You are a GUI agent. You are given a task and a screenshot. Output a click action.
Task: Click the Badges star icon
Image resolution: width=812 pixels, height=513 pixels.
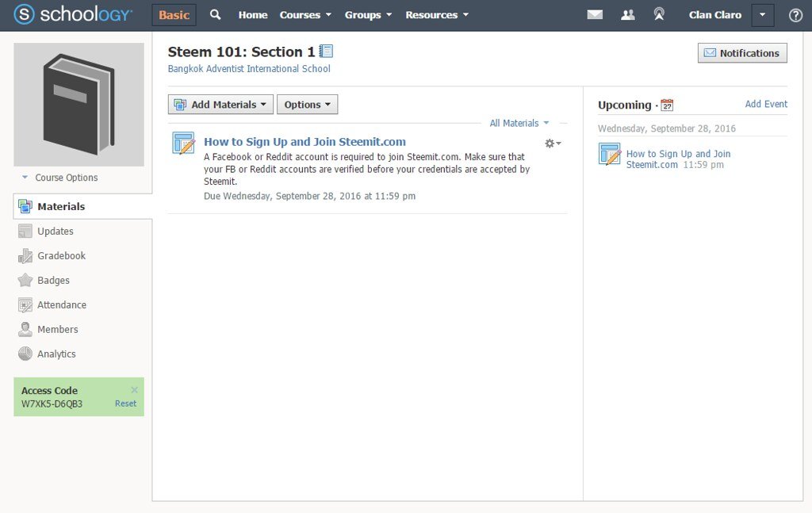click(x=25, y=280)
